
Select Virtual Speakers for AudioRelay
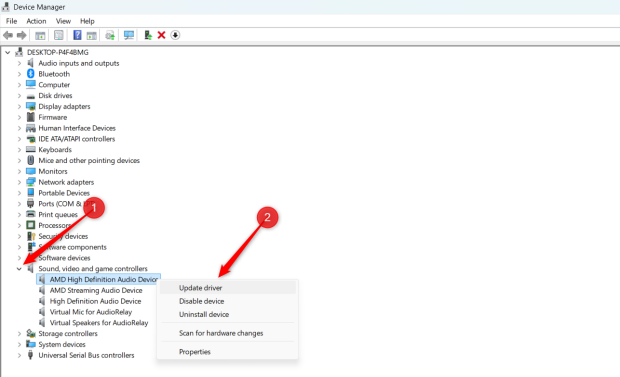99,322
